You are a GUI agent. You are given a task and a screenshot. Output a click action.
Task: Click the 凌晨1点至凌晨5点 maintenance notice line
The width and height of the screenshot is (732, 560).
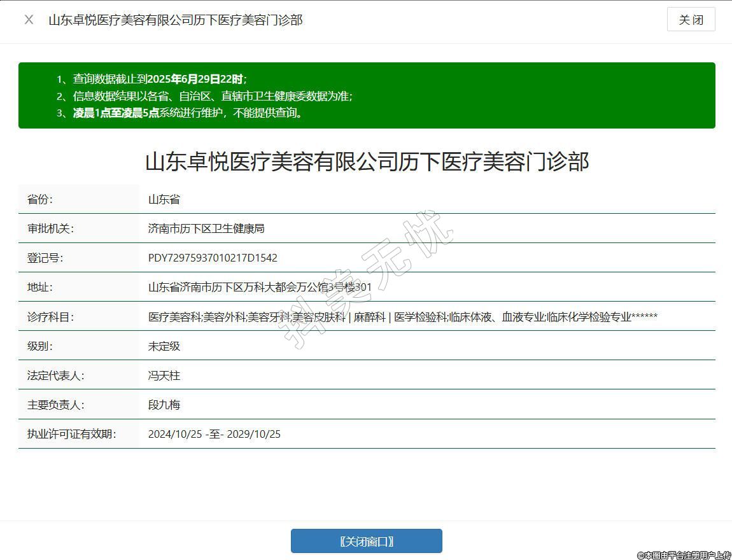[188, 113]
